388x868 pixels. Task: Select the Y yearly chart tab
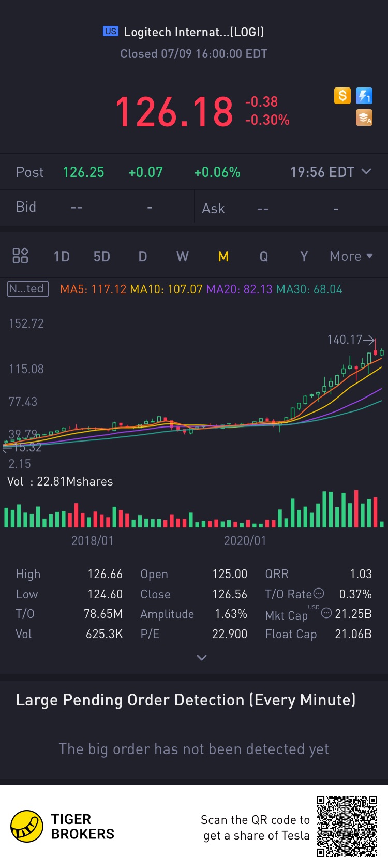click(304, 257)
